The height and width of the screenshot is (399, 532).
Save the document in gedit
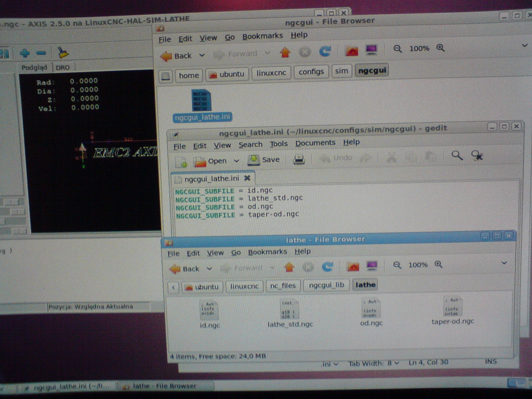coord(263,160)
